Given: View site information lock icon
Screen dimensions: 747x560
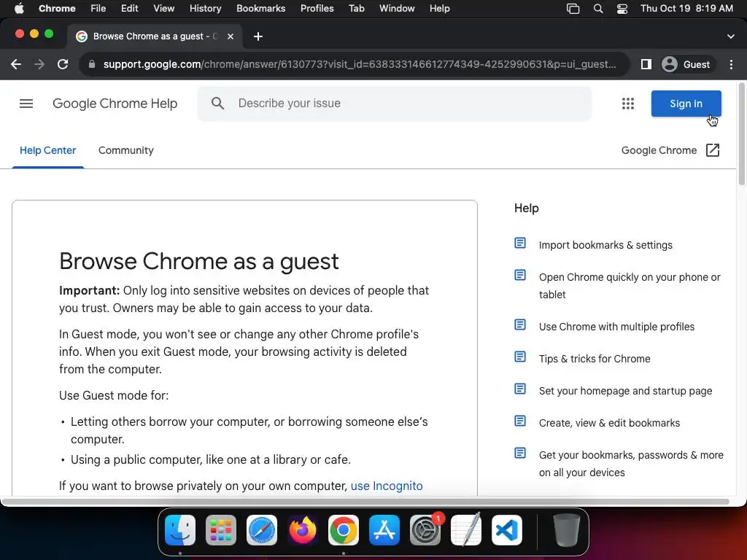Looking at the screenshot, I should click(x=92, y=64).
